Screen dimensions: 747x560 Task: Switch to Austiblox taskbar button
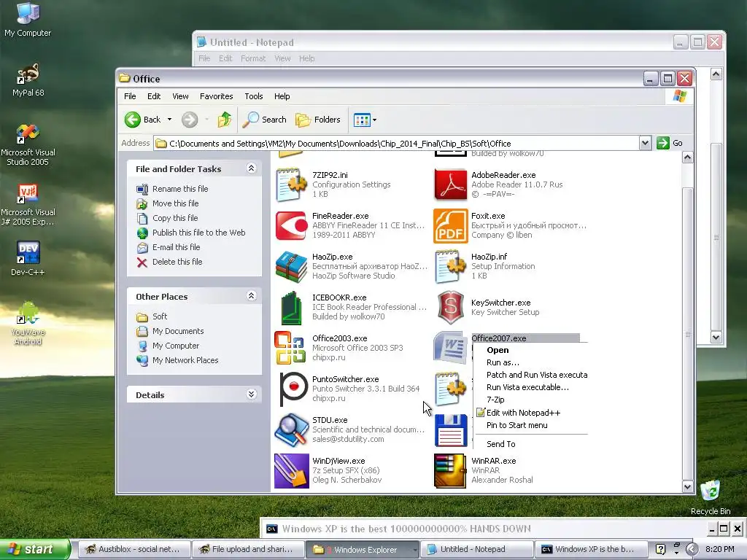click(134, 550)
